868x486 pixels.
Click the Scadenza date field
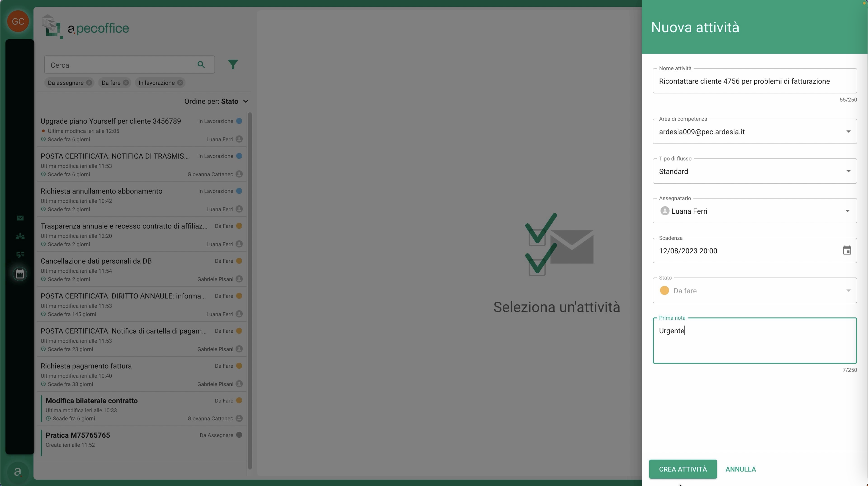(x=755, y=250)
